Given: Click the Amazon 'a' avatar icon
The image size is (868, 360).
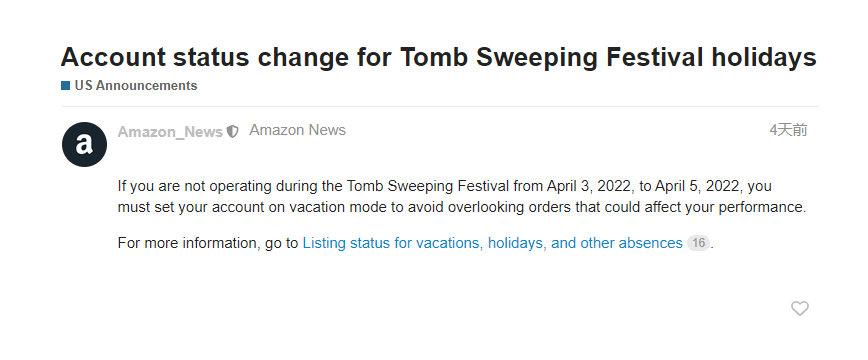Looking at the screenshot, I should click(84, 145).
